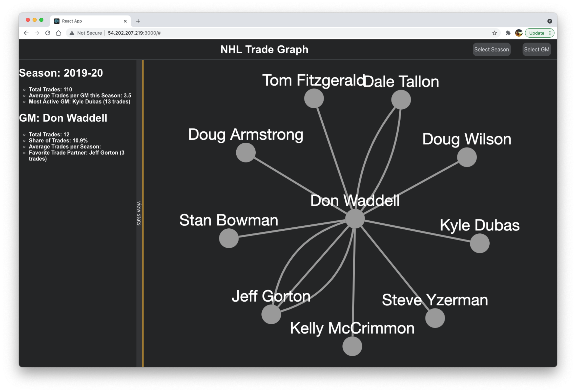
Task: Collapse the view stats side panel
Action: (x=139, y=213)
